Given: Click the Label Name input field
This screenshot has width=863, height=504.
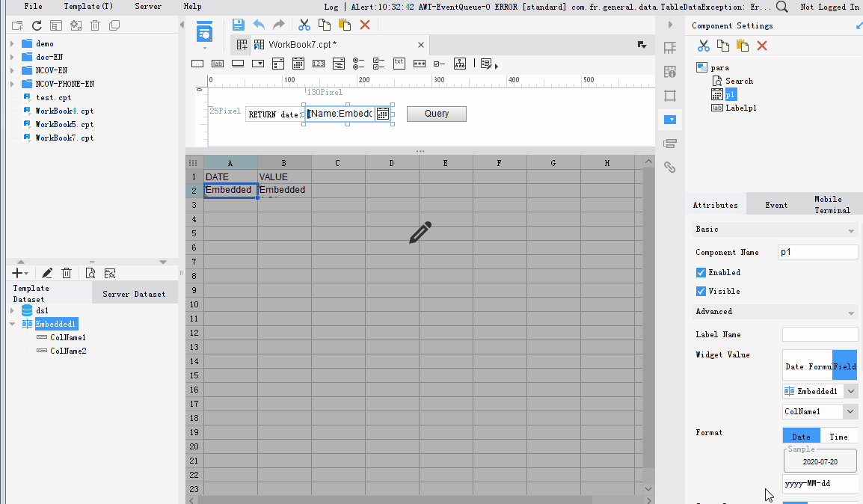Looking at the screenshot, I should (x=820, y=334).
